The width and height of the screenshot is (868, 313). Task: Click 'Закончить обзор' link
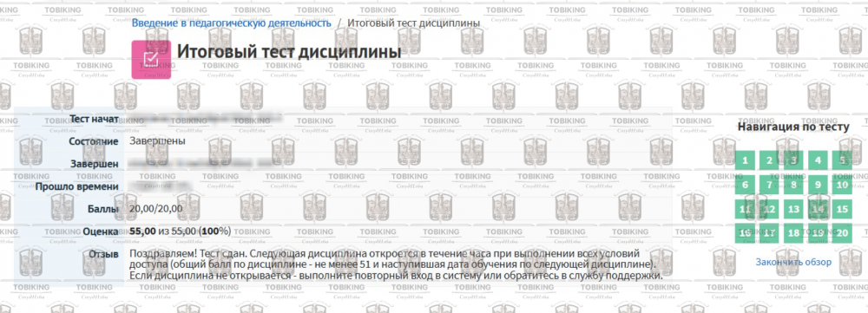(794, 262)
